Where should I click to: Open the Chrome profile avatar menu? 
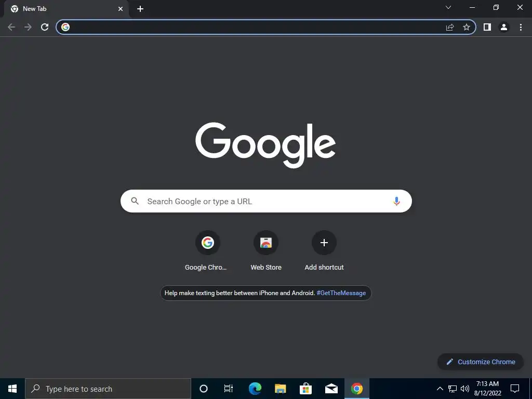pyautogui.click(x=504, y=27)
